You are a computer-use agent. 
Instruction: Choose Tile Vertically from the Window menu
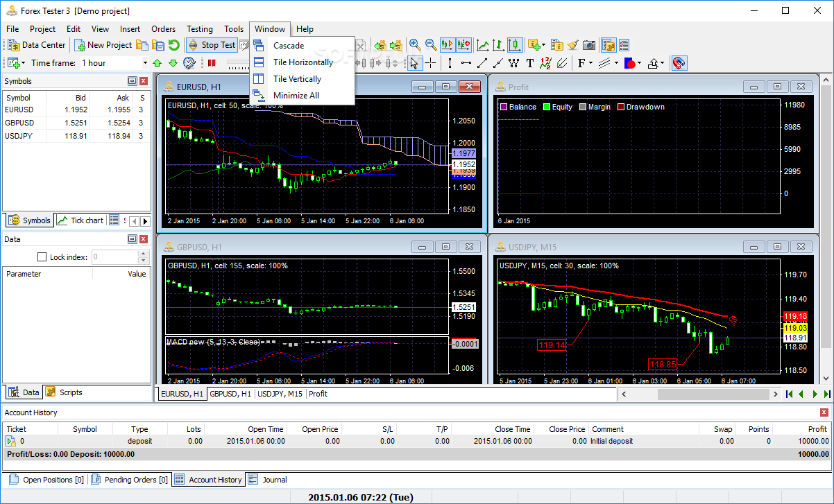pos(303,79)
